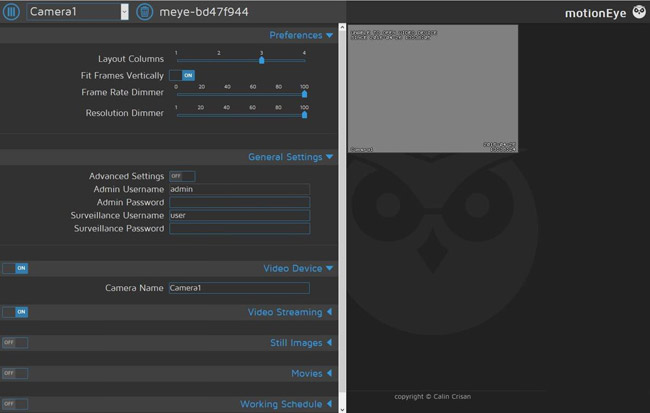Click the motionEye owl logo
650x413 pixels.
[639, 12]
